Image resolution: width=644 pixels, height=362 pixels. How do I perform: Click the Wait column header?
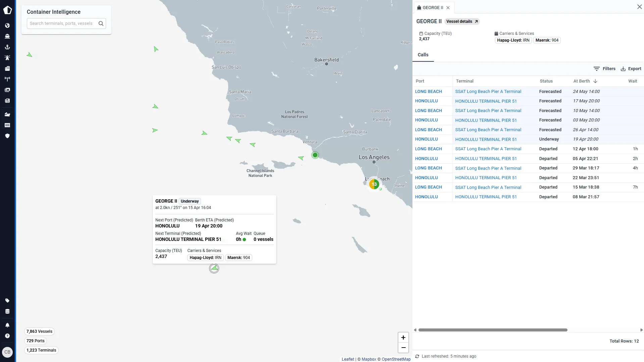pos(633,81)
